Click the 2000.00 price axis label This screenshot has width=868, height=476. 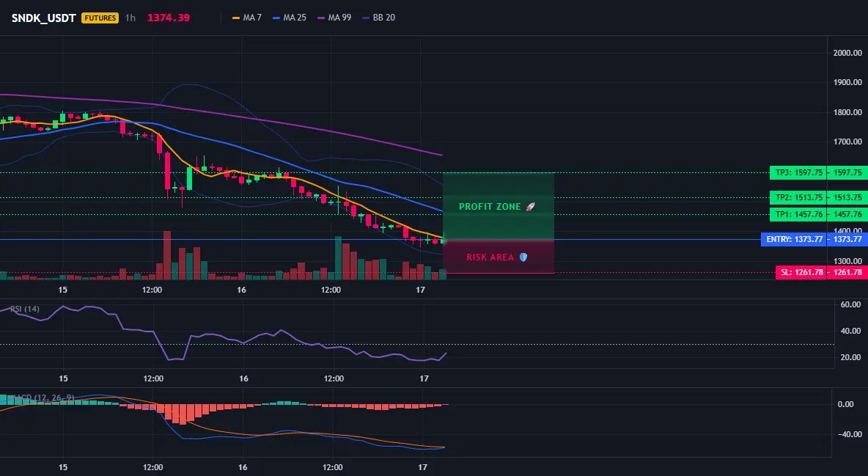coord(847,54)
